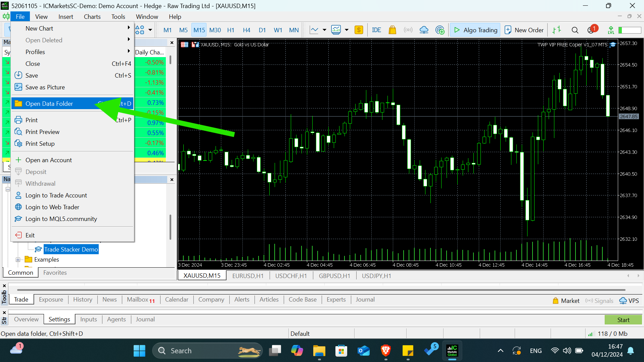Click the VPS cloud toolbar icon

point(424,30)
